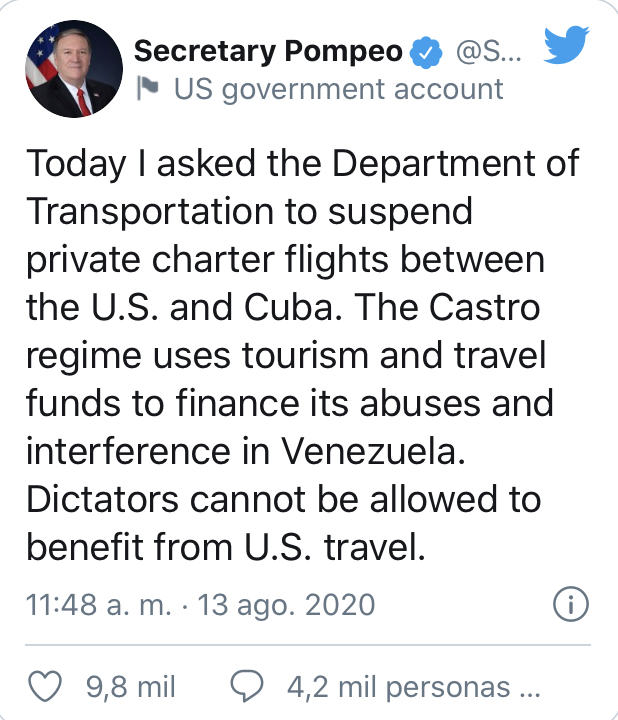Image resolution: width=618 pixels, height=720 pixels.
Task: Click the Castro regime phrase
Action: (283, 331)
